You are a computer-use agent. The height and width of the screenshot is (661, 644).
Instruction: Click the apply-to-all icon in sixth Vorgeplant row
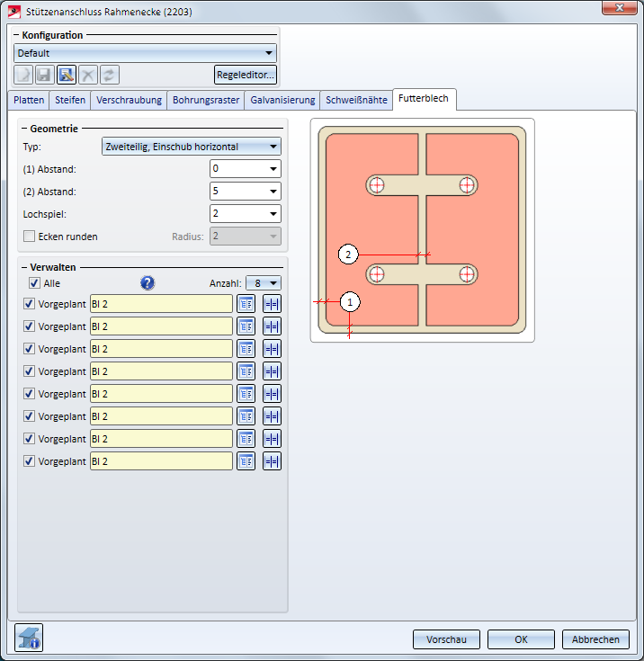pos(272,416)
